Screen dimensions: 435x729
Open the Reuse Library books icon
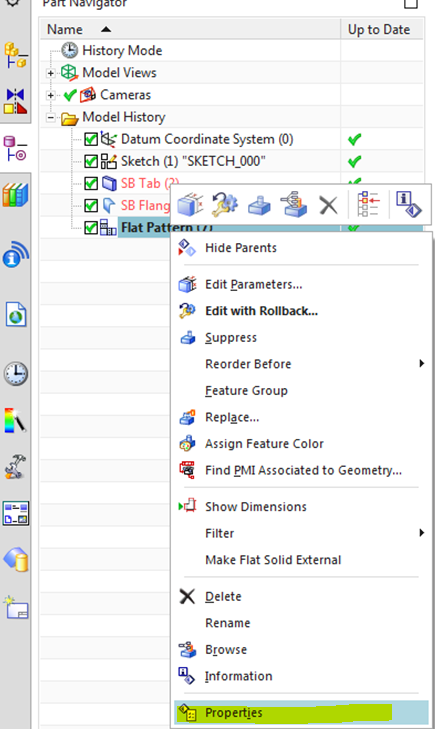pyautogui.click(x=15, y=194)
